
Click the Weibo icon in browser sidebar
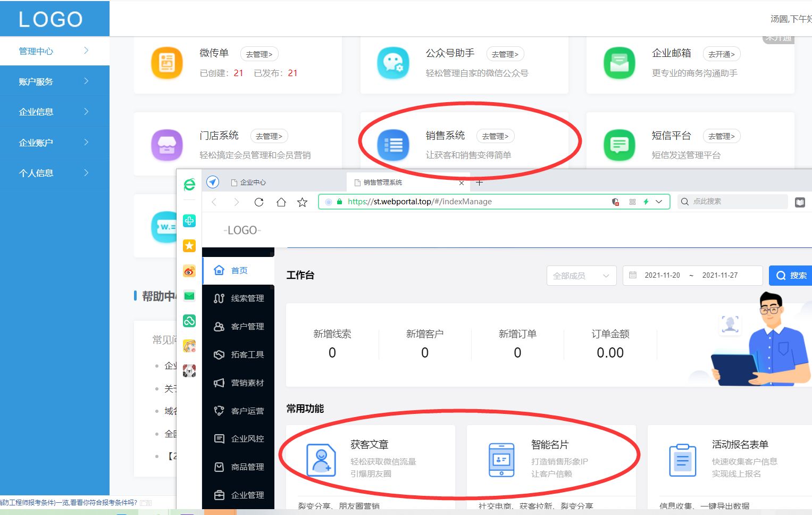189,271
